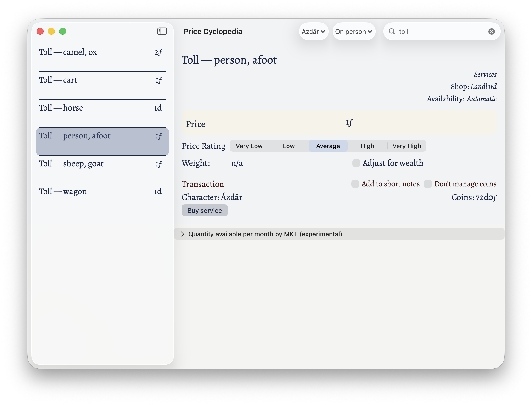Open the On person location dropdown
The image size is (532, 405).
point(354,32)
